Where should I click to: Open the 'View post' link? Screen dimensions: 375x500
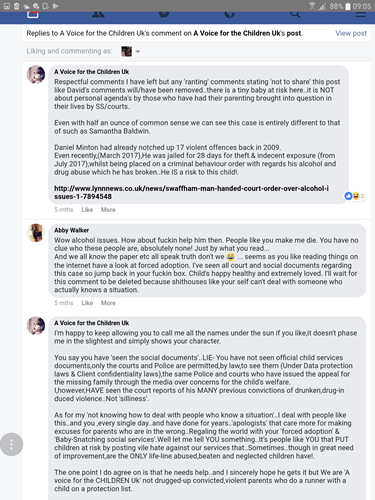pyautogui.click(x=351, y=33)
